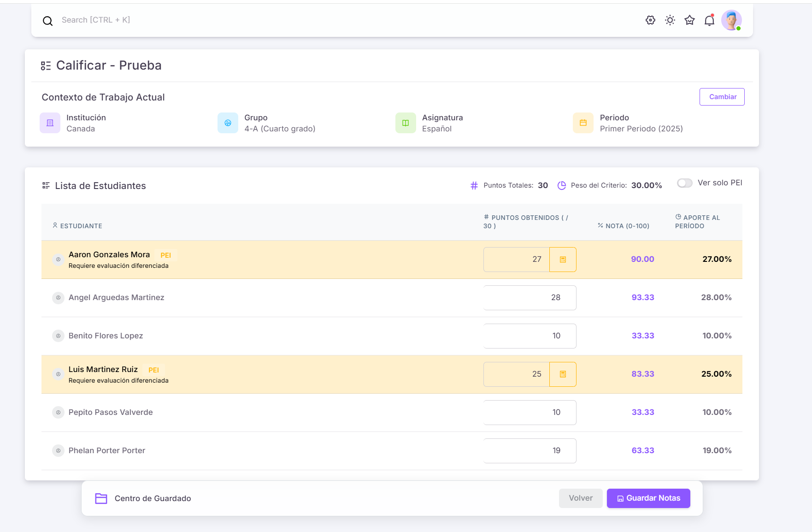Click the Cambiar context button
Viewport: 812px width, 532px height.
pos(722,97)
